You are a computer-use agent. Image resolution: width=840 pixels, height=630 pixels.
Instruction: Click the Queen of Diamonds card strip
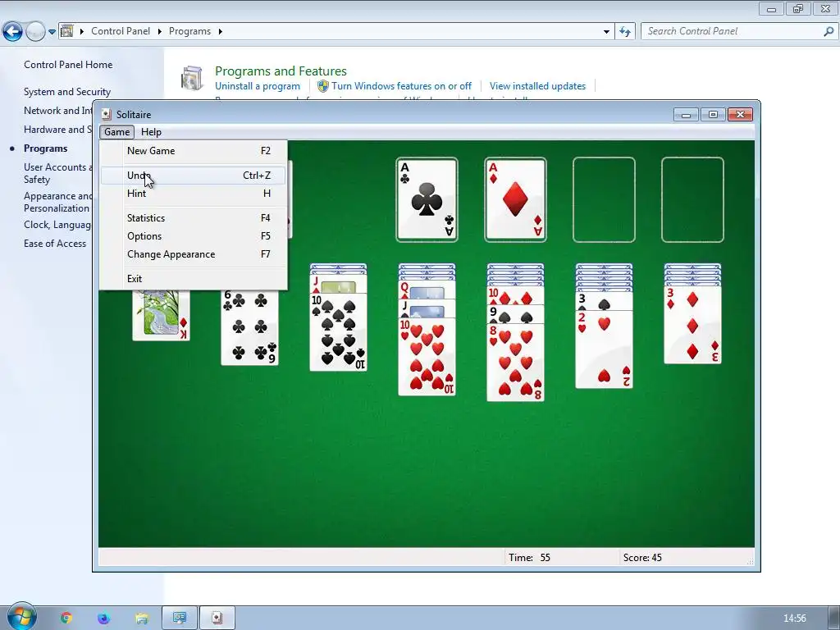[x=427, y=290]
